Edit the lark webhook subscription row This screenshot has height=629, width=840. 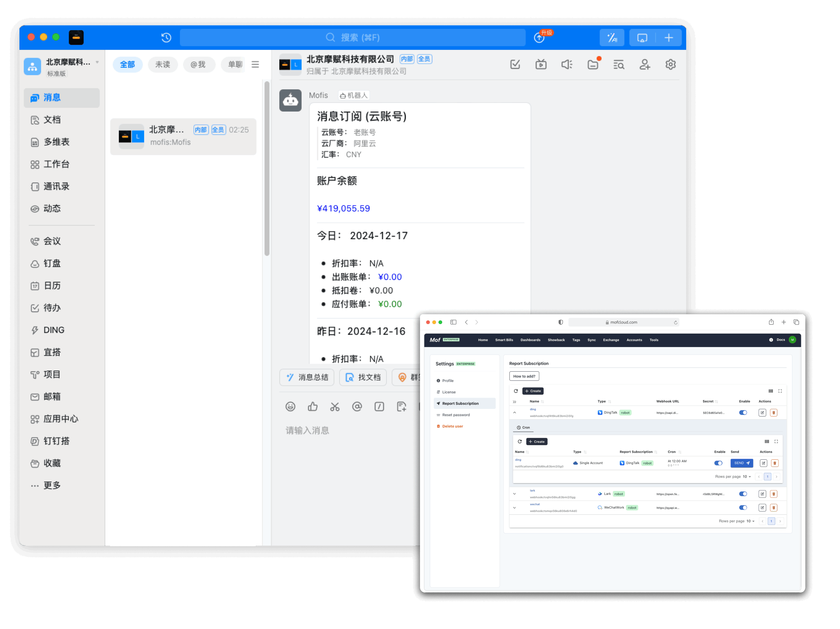click(x=762, y=494)
